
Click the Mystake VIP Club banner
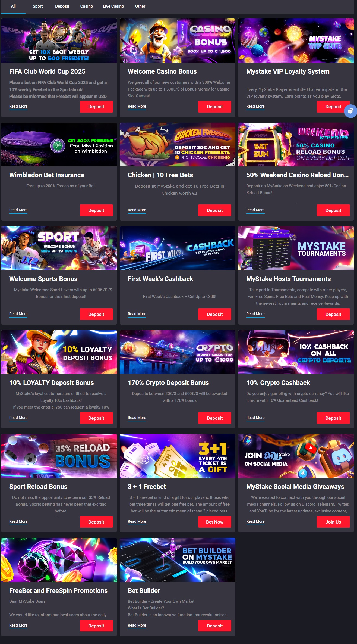click(296, 41)
